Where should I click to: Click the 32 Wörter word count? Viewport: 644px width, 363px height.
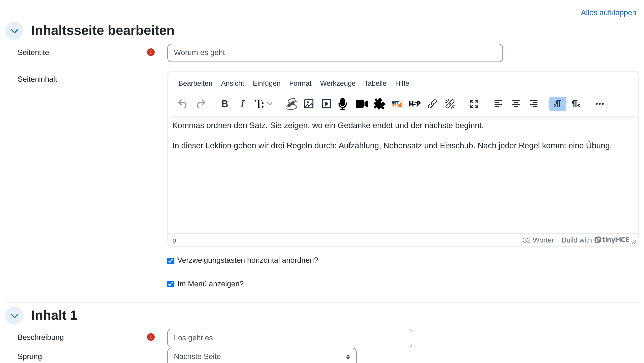(538, 240)
